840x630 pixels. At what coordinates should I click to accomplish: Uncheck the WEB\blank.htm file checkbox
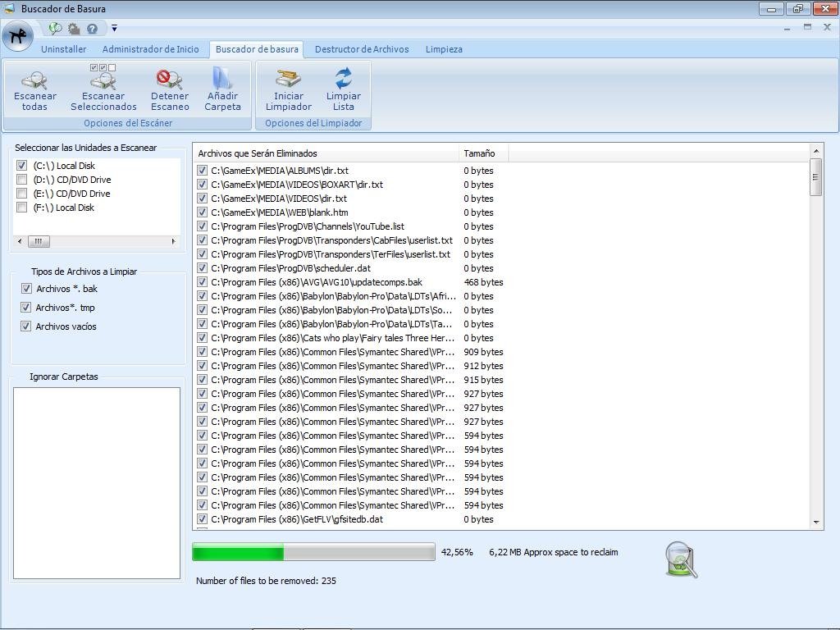(x=202, y=212)
